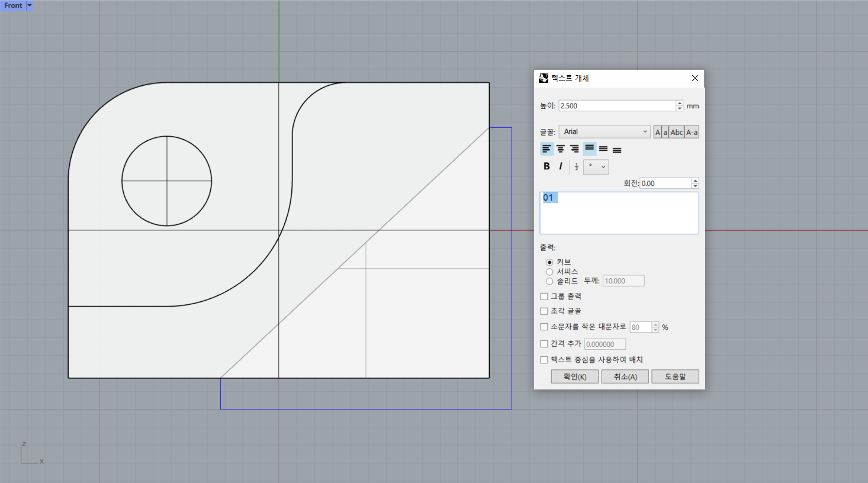Center-align the text horizontally
The width and height of the screenshot is (868, 483).
pyautogui.click(x=561, y=149)
